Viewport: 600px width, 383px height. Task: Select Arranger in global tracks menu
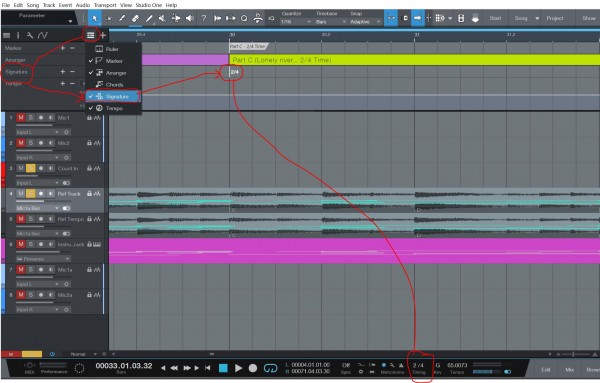click(x=113, y=73)
